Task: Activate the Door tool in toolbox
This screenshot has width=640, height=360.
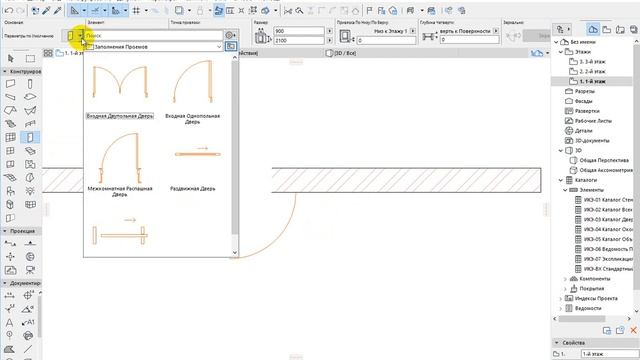Action: pos(30,137)
